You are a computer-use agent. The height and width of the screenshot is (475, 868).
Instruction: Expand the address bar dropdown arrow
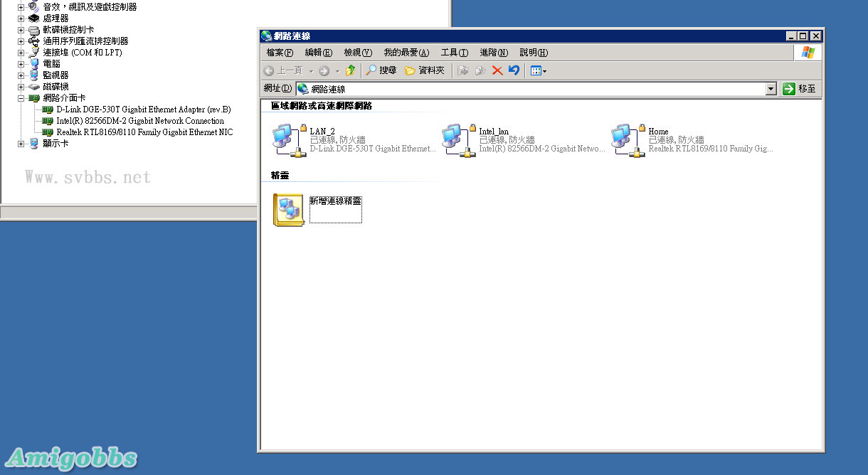771,89
